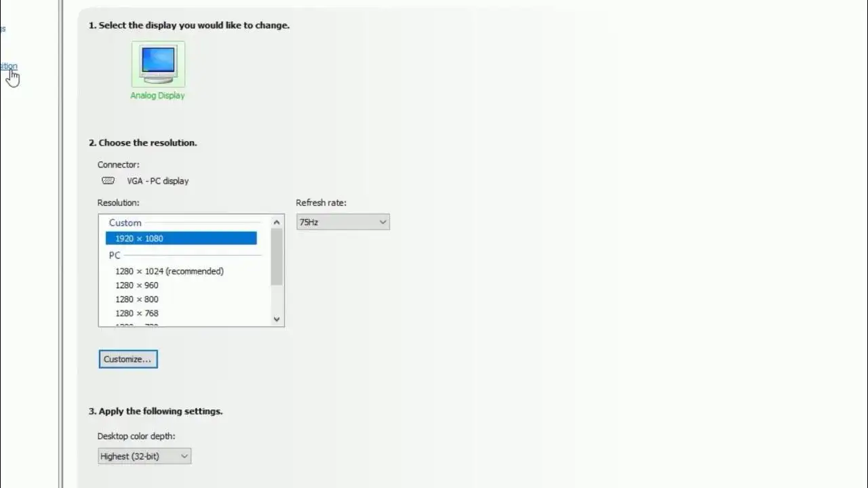Click the green Analog Display label
The height and width of the screenshot is (488, 868).
point(157,96)
